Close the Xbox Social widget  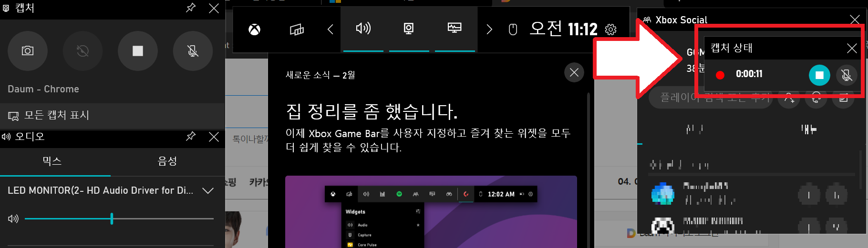(x=855, y=20)
